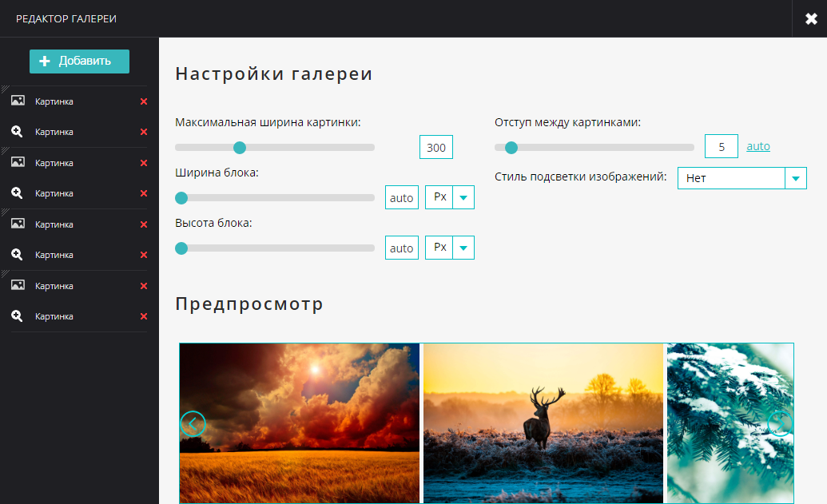This screenshot has height=504, width=827.
Task: Click the magnifier icon of the second Картинка item
Action: click(17, 132)
